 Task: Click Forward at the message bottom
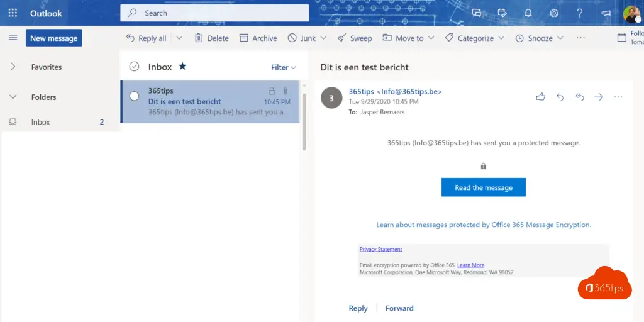coord(399,308)
